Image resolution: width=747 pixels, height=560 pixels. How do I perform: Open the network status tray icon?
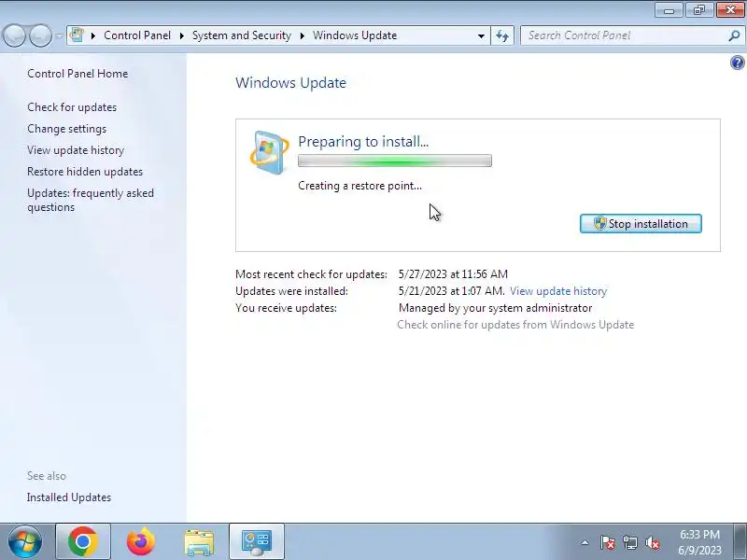pos(629,542)
